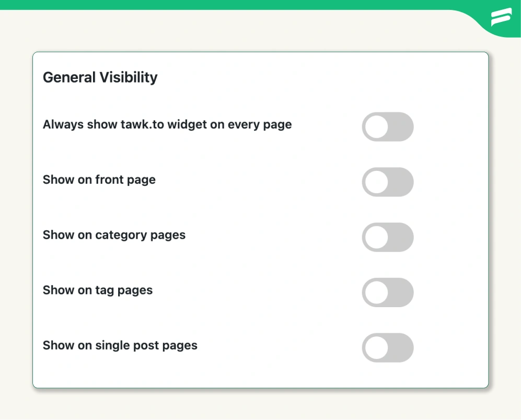Select the 'Show on category pages' label text
Viewport: 521px width, 420px height.
tap(114, 235)
